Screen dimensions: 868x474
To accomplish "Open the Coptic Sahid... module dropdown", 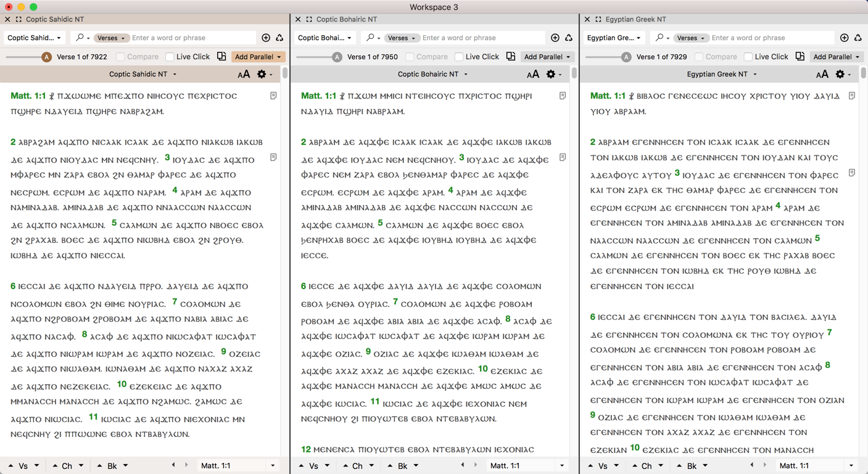I will [35, 38].
